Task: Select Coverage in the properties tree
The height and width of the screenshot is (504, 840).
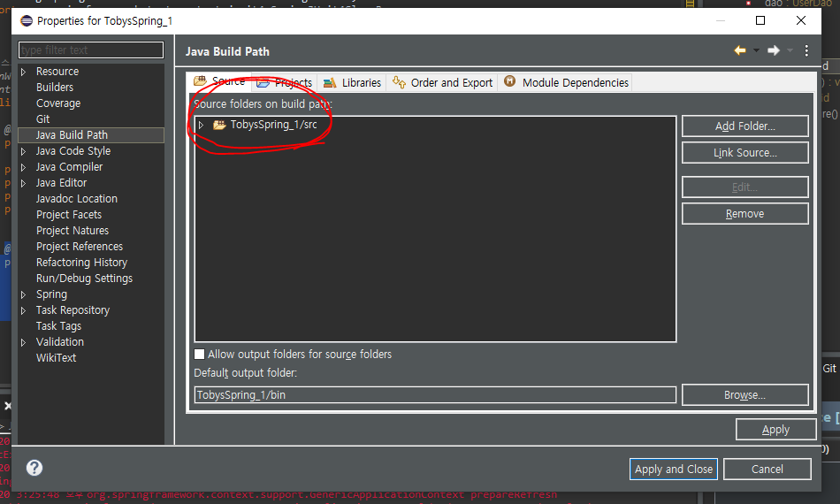Action: tap(58, 103)
